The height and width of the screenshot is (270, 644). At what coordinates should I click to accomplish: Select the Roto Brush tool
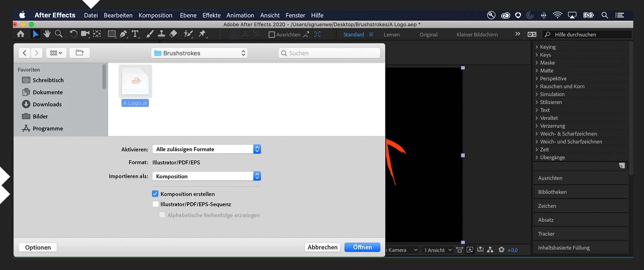click(188, 34)
